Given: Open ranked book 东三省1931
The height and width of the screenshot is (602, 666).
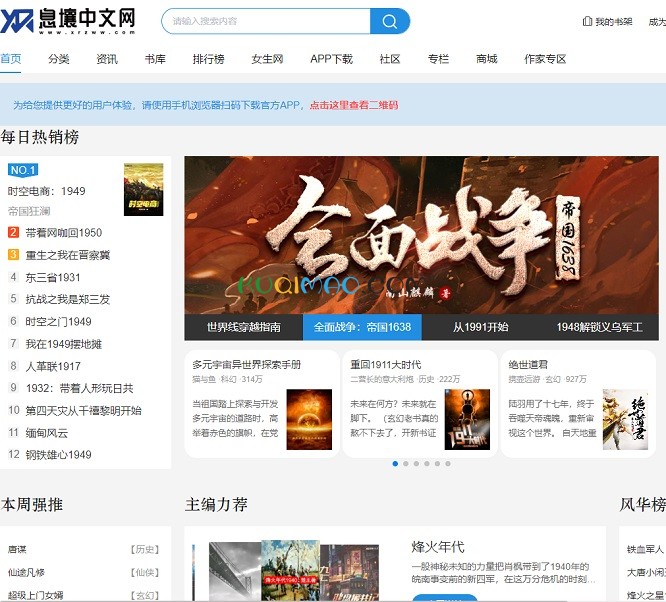Looking at the screenshot, I should (x=53, y=277).
